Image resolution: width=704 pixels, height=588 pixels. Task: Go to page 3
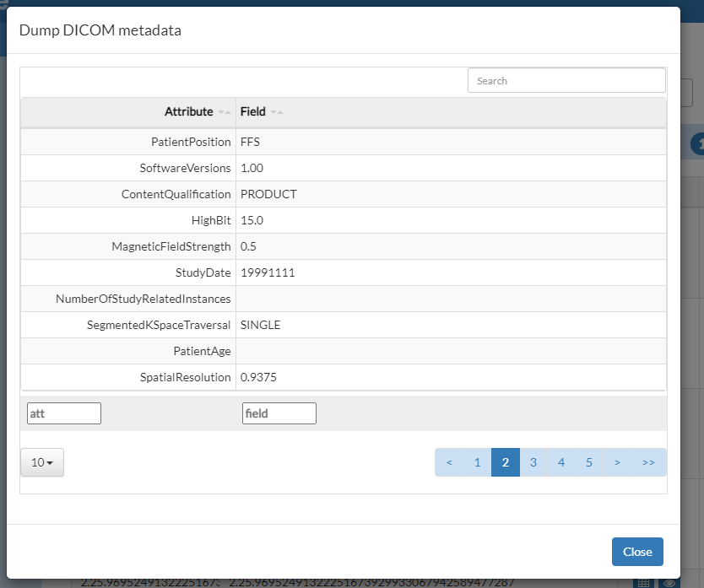click(x=533, y=462)
